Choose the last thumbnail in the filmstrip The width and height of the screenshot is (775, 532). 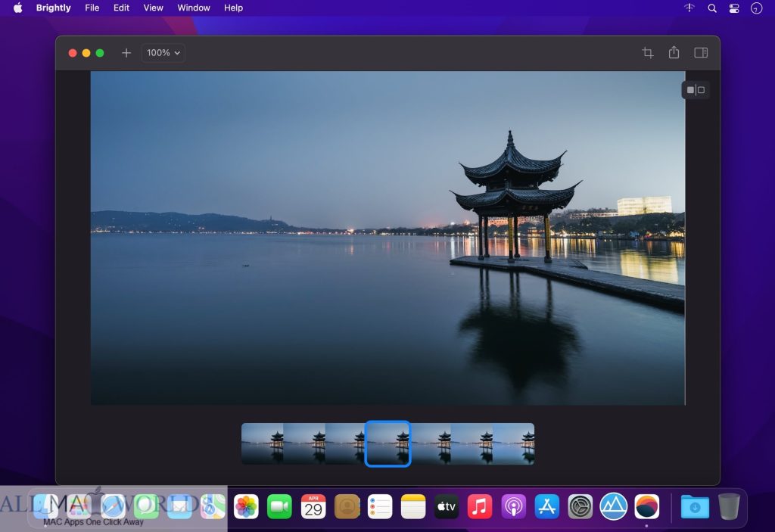pos(514,443)
